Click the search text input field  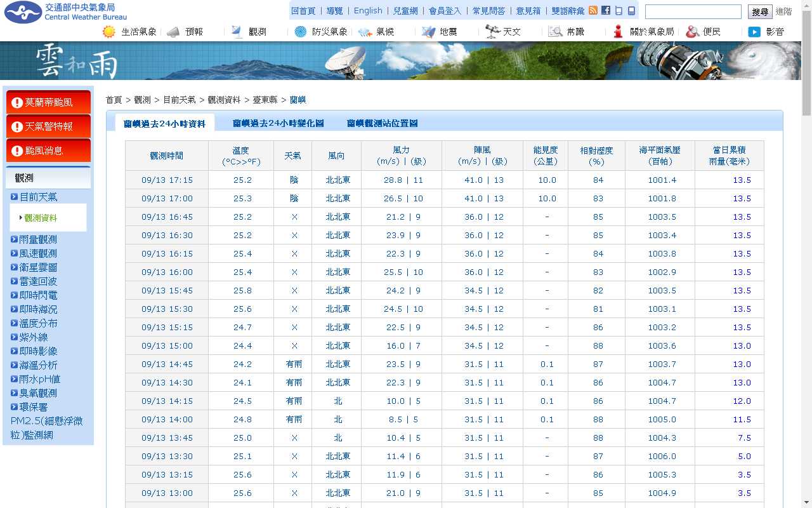click(693, 11)
